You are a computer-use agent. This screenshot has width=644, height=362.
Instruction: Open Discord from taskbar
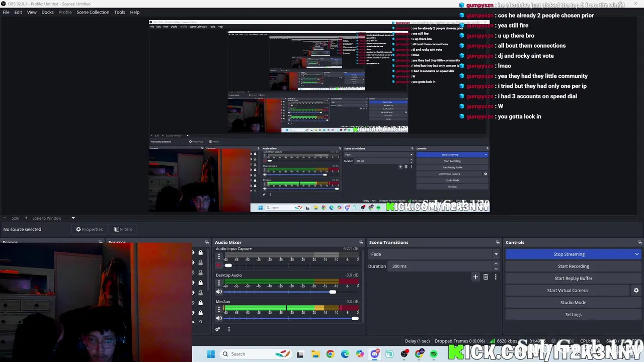pyautogui.click(x=375, y=354)
